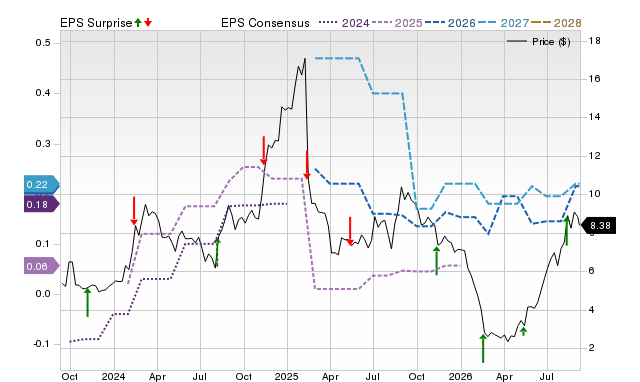Toggle the 2025 consensus series in legend
The image size is (640, 382).
397,23
